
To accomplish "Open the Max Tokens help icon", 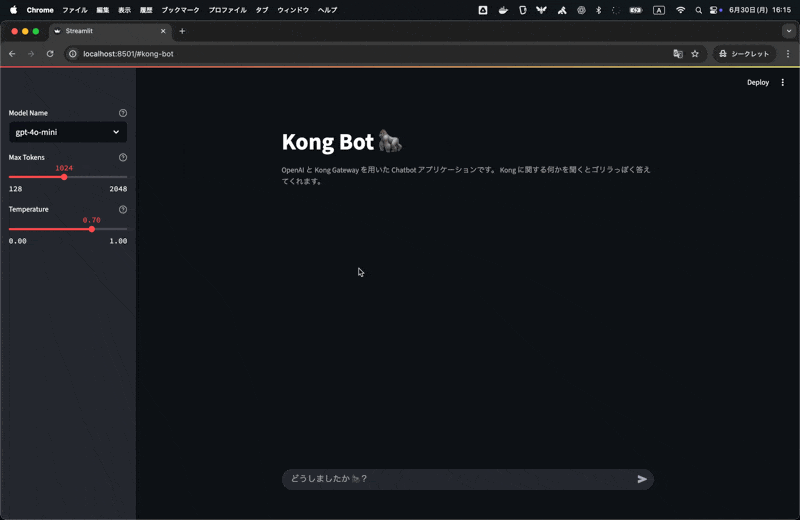I will pyautogui.click(x=123, y=158).
